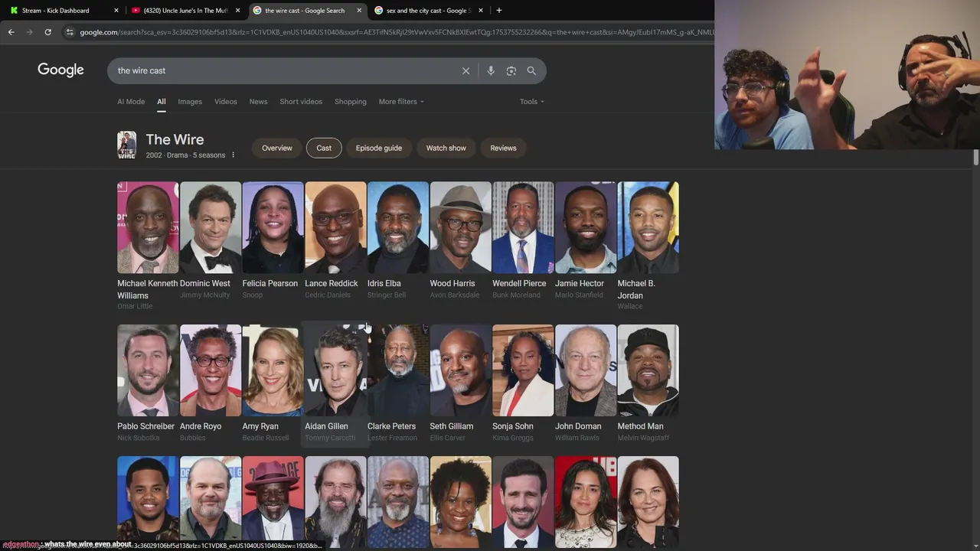Open Google Lens image search icon

(x=511, y=70)
